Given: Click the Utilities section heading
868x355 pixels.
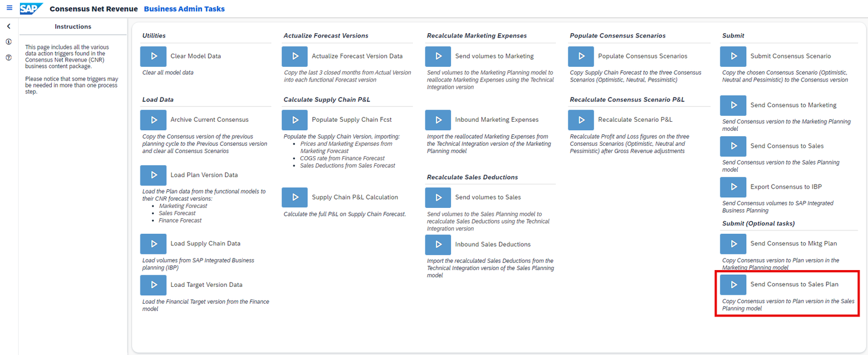Looking at the screenshot, I should pos(154,36).
